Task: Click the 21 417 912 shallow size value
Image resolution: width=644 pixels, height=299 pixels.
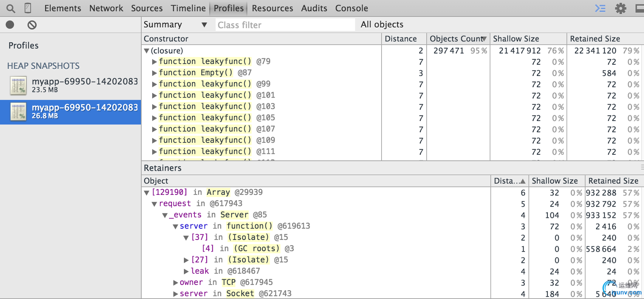Action: point(520,51)
